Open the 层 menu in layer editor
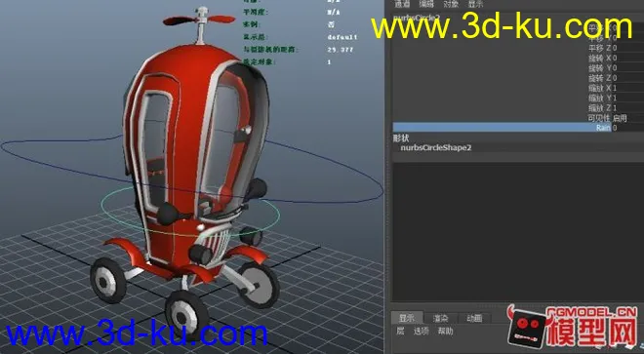Image resolution: width=644 pixels, height=354 pixels. tap(400, 331)
